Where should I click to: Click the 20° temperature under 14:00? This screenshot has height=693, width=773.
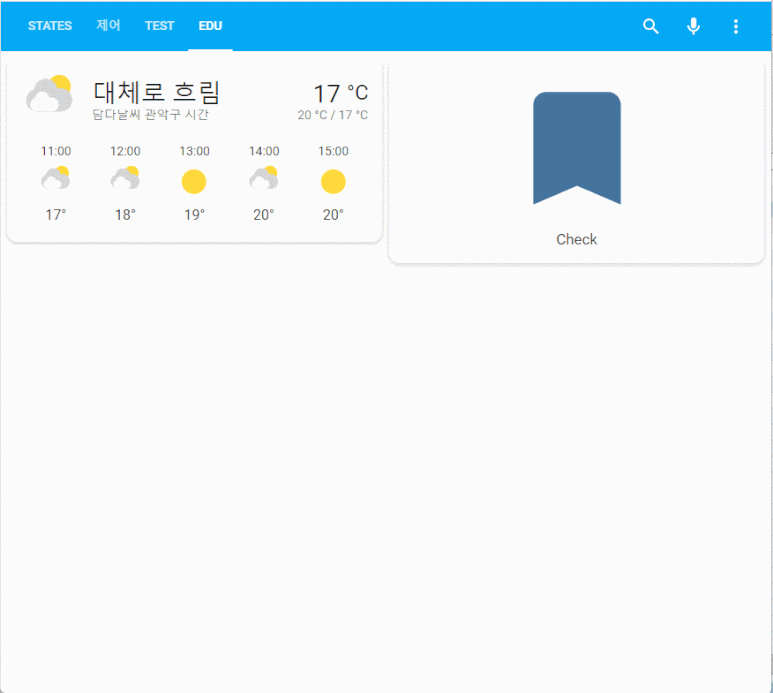(x=264, y=215)
